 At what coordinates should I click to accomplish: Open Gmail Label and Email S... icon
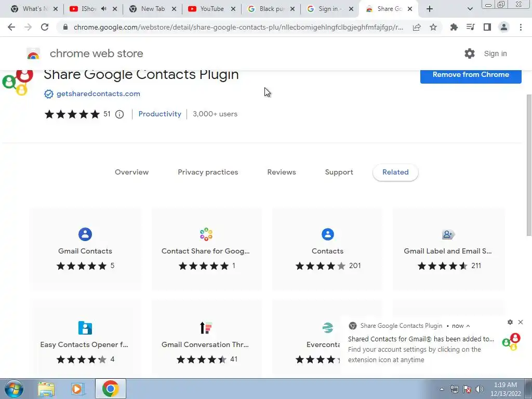point(448,234)
